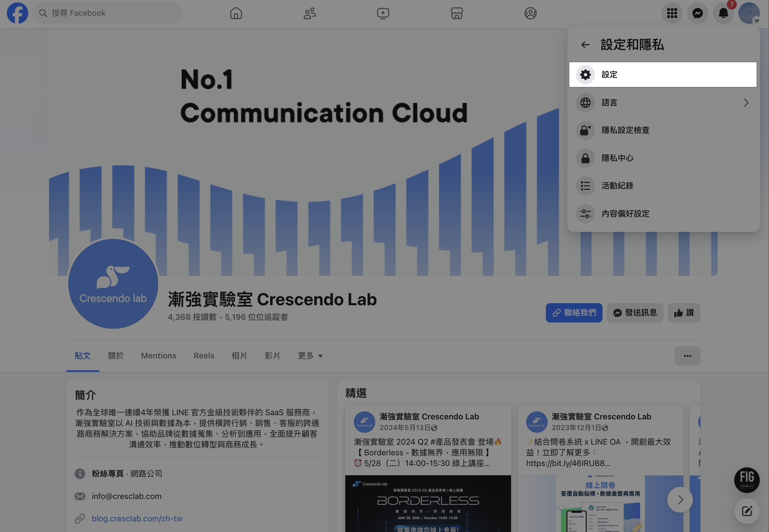The width and height of the screenshot is (769, 532).
Task: Open the apps grid menu
Action: click(672, 13)
